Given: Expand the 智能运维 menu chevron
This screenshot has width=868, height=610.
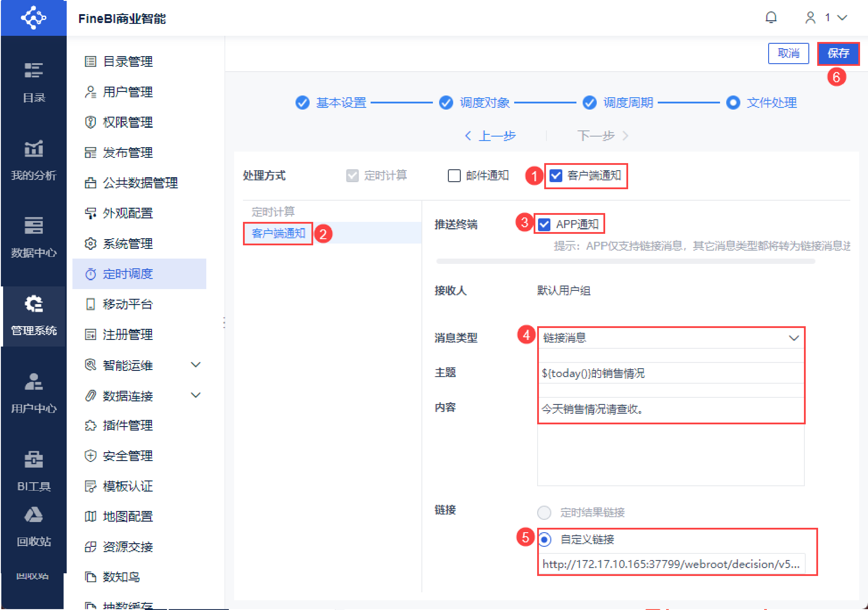Looking at the screenshot, I should [x=196, y=365].
